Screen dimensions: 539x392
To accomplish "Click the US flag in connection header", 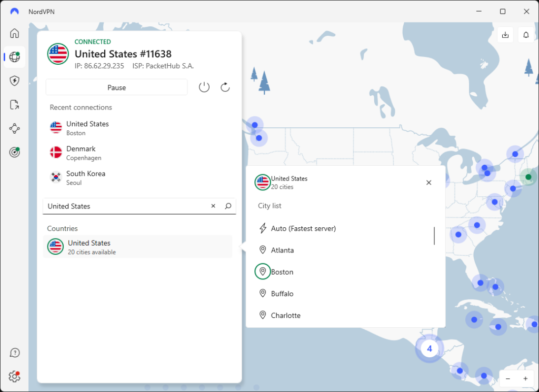I will click(58, 54).
